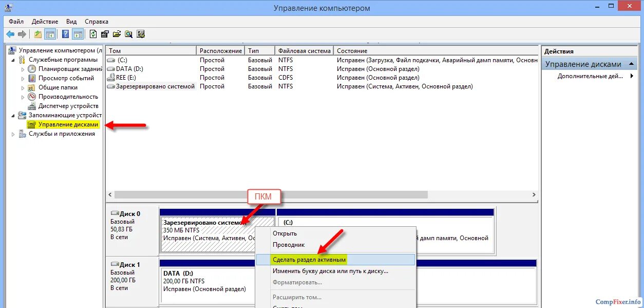The image size is (644, 308).
Task: Collapse the Запоминающие устройства node
Action: tap(14, 116)
